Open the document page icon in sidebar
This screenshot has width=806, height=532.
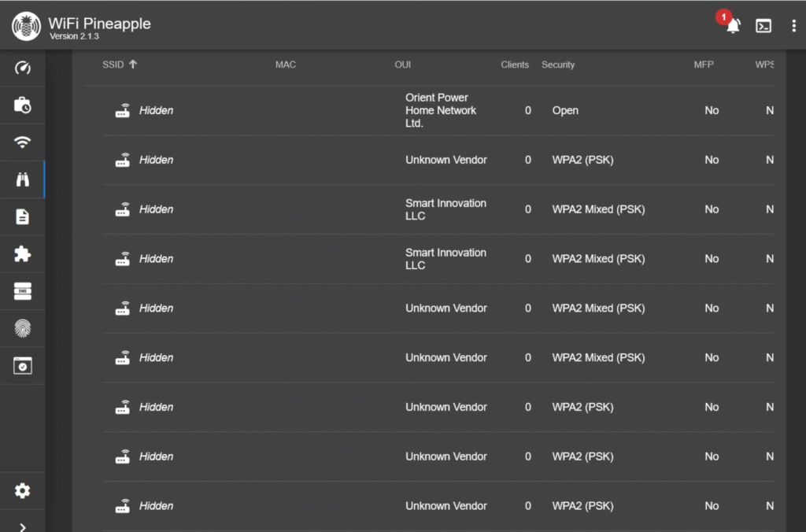(23, 216)
